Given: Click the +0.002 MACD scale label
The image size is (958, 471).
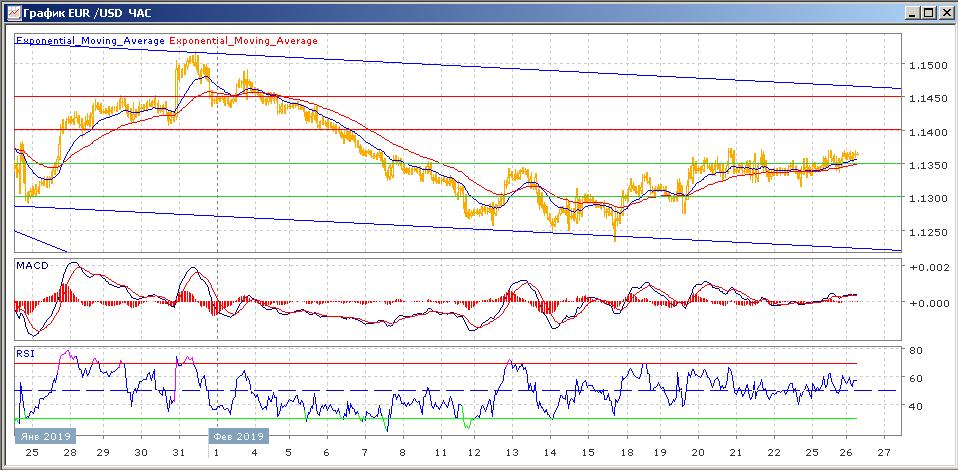Looking at the screenshot, I should (925, 268).
